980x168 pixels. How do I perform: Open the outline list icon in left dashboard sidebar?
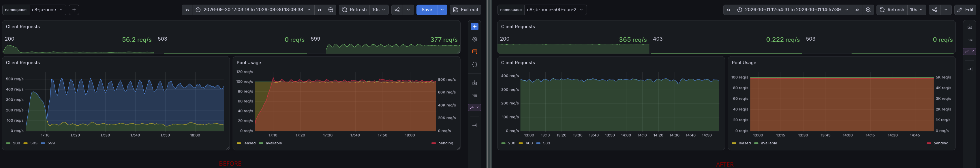pos(474,95)
